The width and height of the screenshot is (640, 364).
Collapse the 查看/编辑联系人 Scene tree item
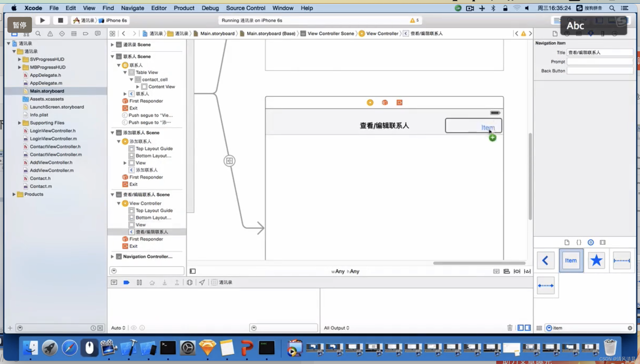(112, 194)
